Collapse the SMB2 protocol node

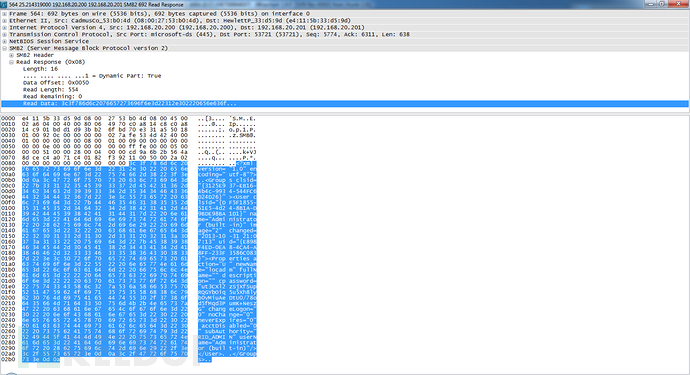click(x=4, y=48)
